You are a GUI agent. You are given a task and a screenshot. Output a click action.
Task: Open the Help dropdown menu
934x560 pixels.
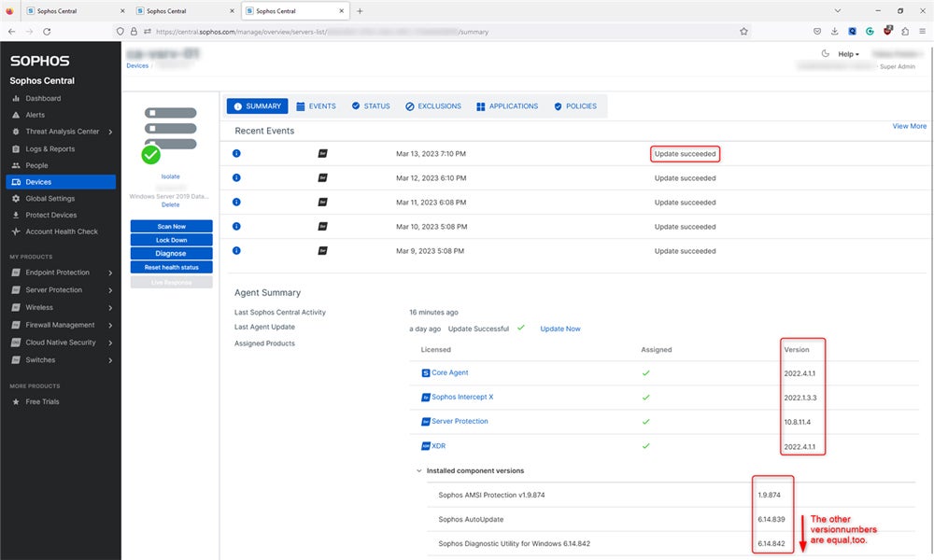tap(845, 53)
